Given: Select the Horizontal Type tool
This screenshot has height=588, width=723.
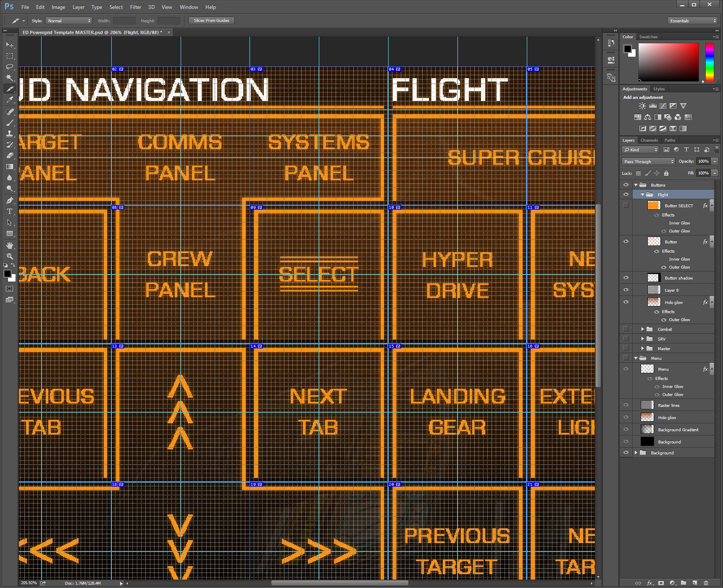Looking at the screenshot, I should [x=10, y=211].
